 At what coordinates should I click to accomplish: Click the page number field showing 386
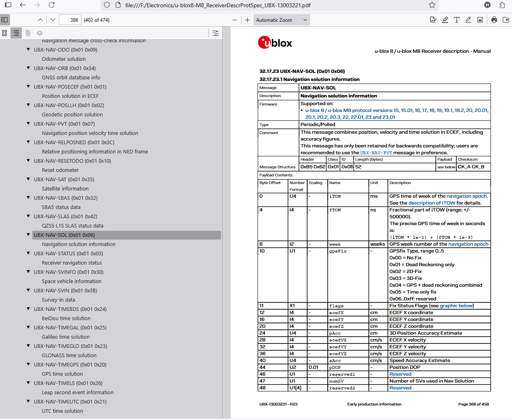point(70,20)
